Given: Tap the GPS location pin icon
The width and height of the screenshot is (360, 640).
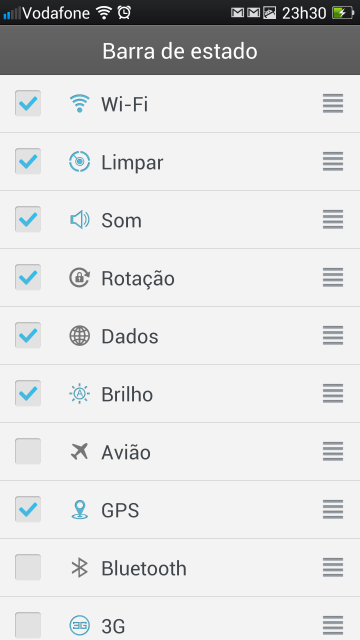Looking at the screenshot, I should click(x=79, y=509).
